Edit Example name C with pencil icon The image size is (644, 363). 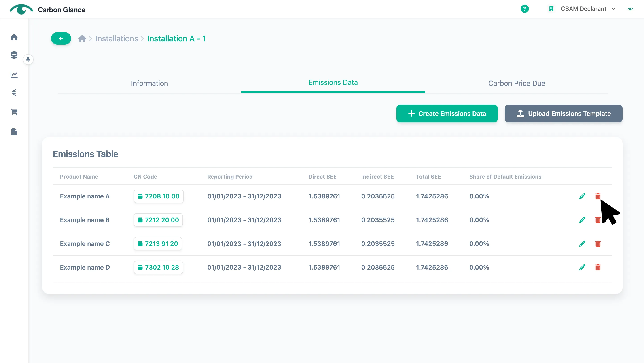click(x=582, y=244)
